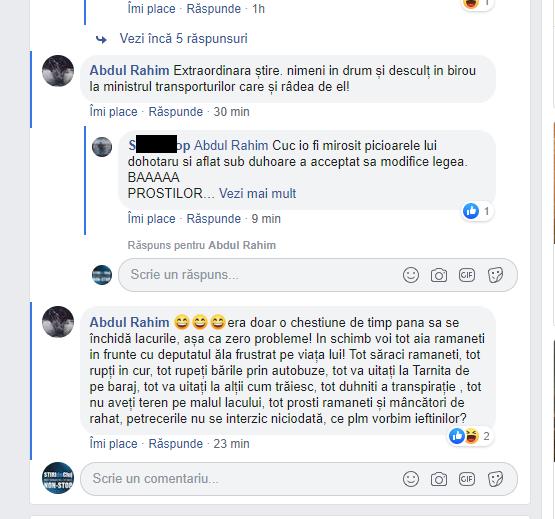Expand comment with 'Vezi mai mult'

pyautogui.click(x=257, y=194)
